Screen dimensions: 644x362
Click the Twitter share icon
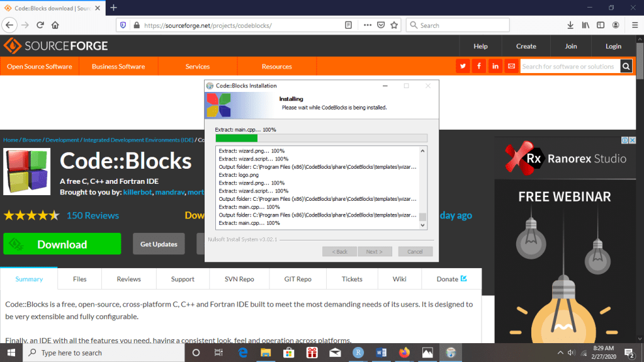coord(463,66)
